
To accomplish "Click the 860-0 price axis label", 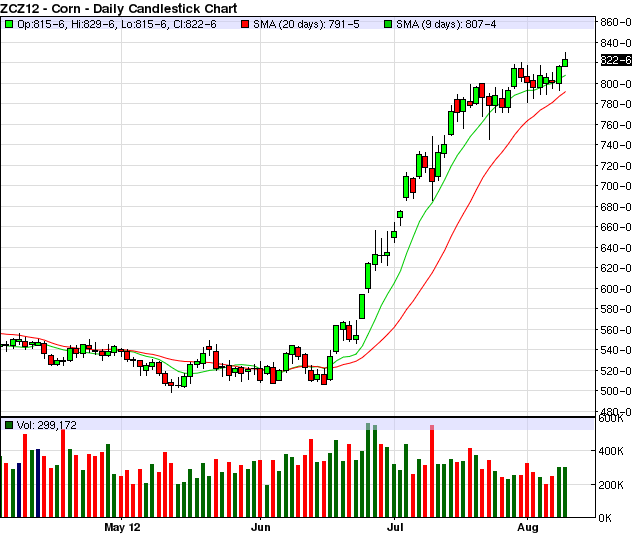I will coord(616,22).
